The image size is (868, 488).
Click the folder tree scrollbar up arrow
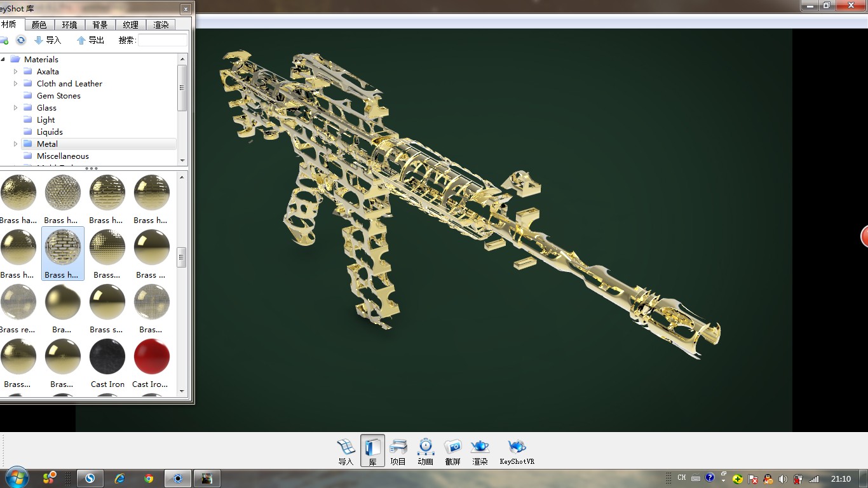[182, 58]
